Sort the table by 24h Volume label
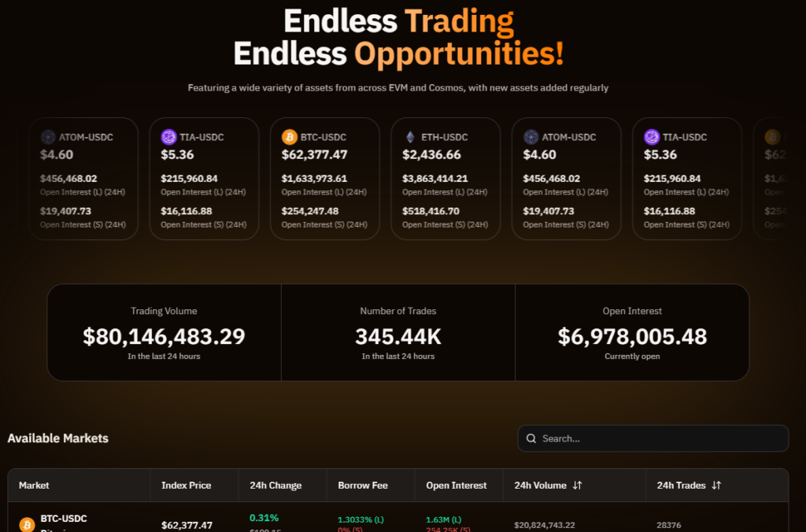The height and width of the screenshot is (532, 806). click(x=540, y=486)
